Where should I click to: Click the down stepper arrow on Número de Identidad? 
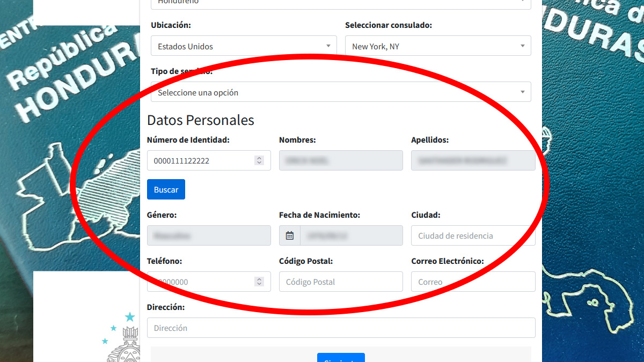coord(259,163)
